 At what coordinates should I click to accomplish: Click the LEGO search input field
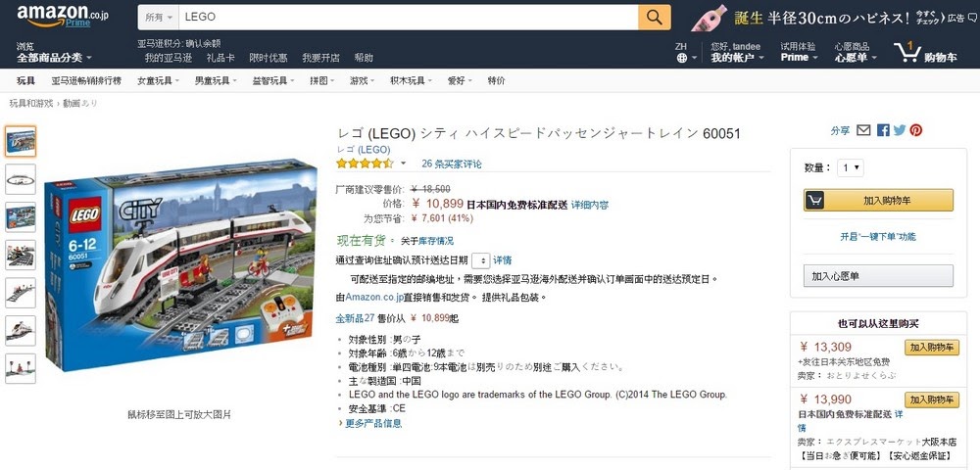(x=408, y=18)
